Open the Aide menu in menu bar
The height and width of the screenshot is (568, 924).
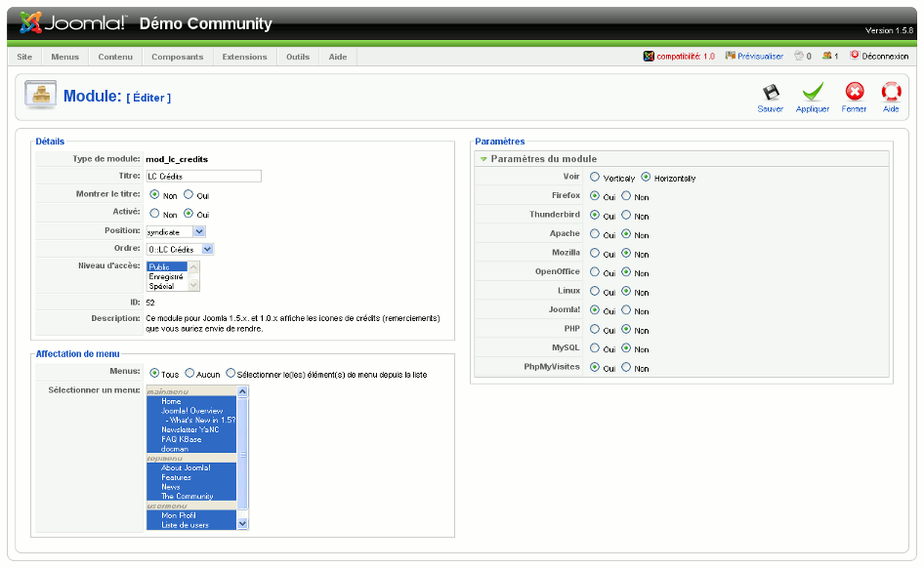338,57
